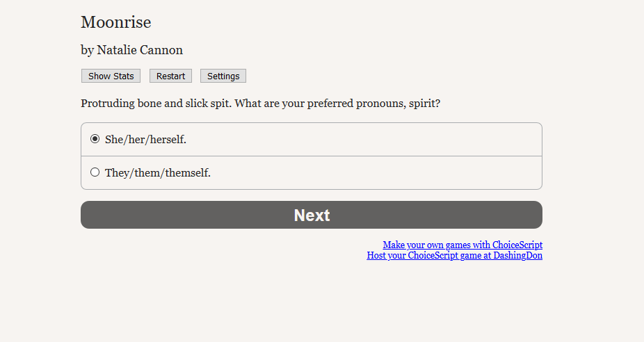Screen dimensions: 644x342
Task: Click the word spirit in the question
Action: click(424, 104)
